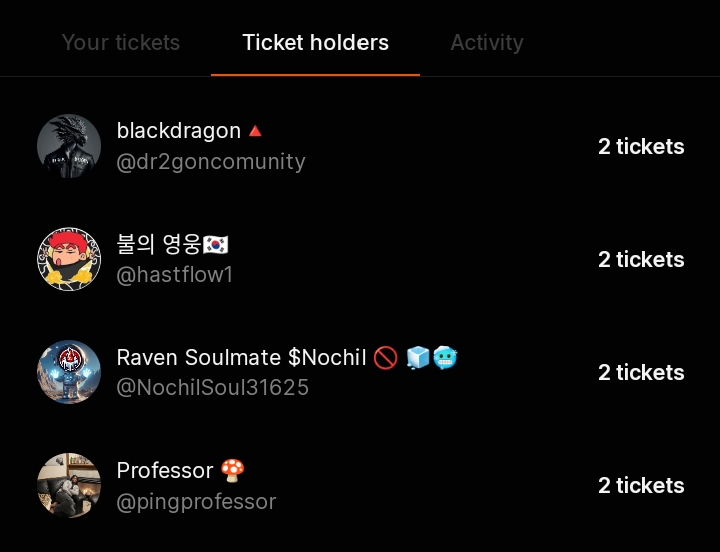Open the Your tickets tab
The width and height of the screenshot is (720, 552).
click(x=121, y=43)
